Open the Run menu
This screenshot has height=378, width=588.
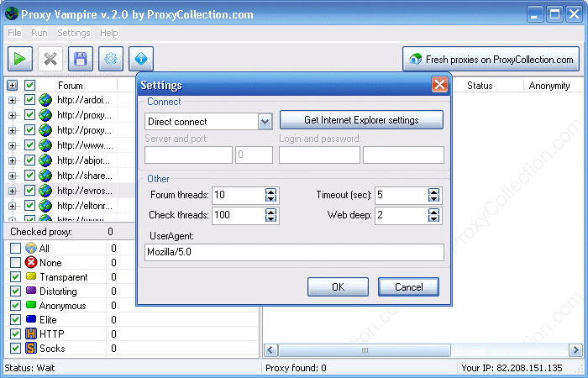point(39,33)
